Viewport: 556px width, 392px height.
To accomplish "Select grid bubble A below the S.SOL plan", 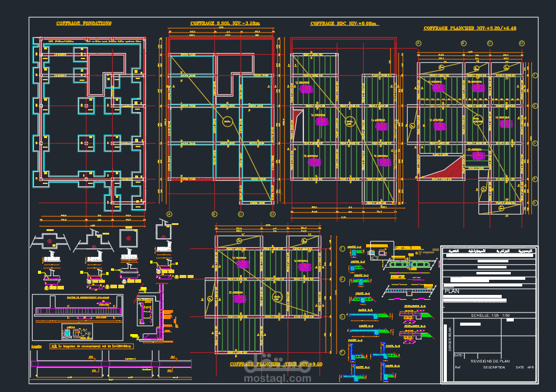I will tap(169, 214).
